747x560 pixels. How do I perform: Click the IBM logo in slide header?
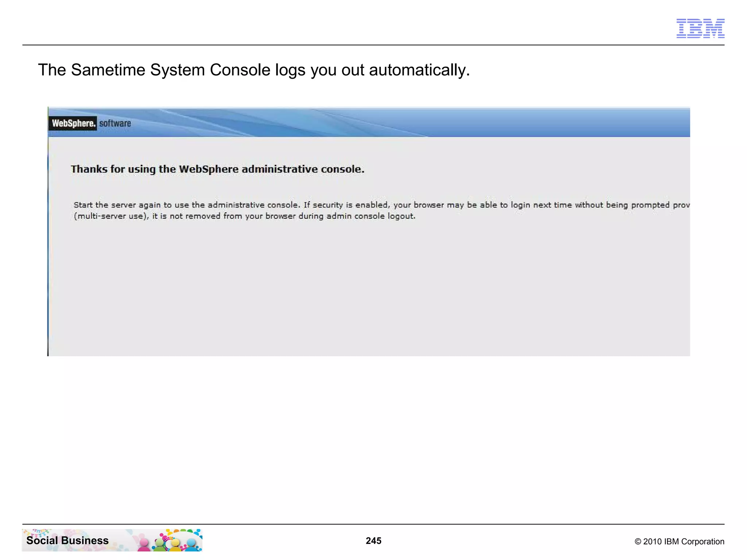tap(700, 28)
